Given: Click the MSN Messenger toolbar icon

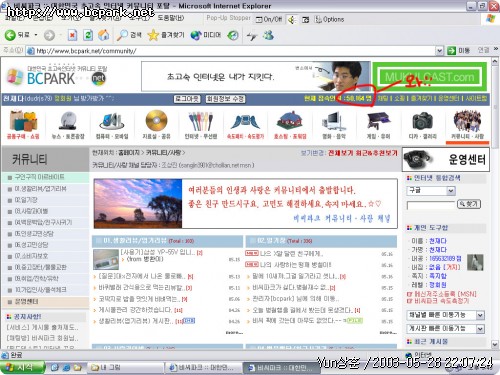Looking at the screenshot, I should 268,35.
